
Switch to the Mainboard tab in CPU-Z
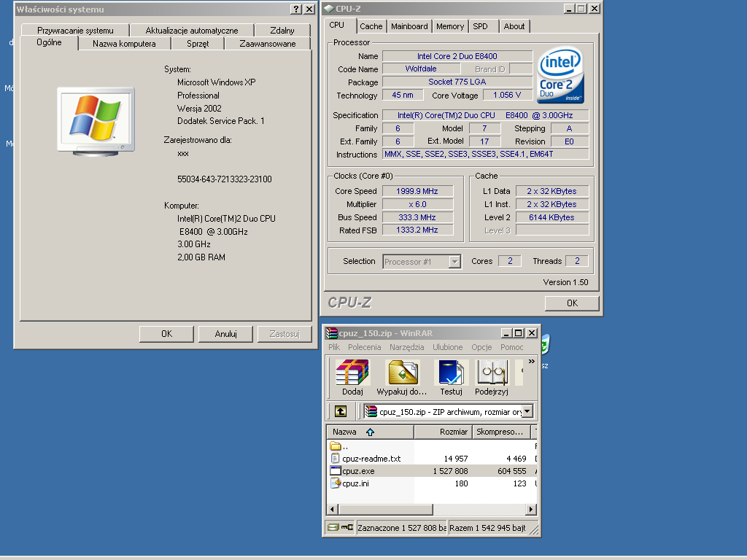(x=409, y=27)
